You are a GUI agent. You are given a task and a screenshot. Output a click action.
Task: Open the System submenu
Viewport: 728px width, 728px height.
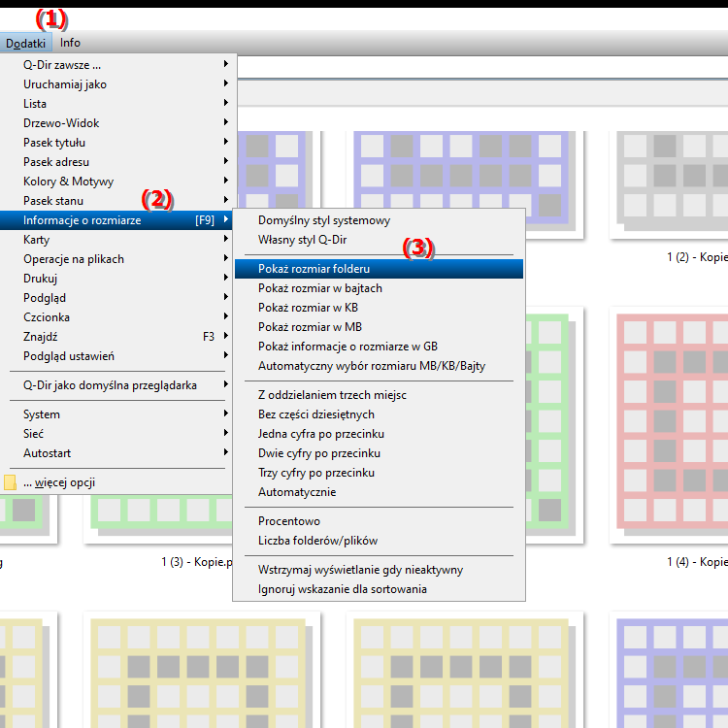pos(118,414)
